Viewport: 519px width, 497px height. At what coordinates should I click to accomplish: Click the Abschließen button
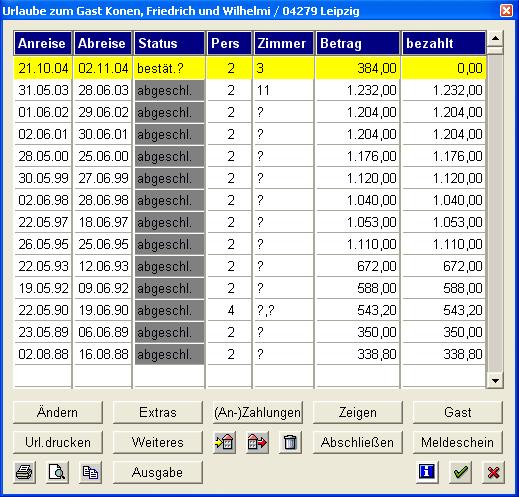click(357, 442)
